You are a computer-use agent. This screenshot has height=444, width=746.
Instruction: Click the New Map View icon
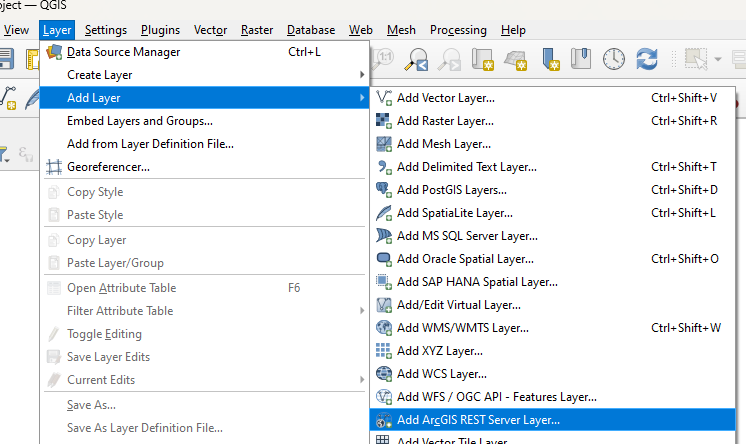483,61
